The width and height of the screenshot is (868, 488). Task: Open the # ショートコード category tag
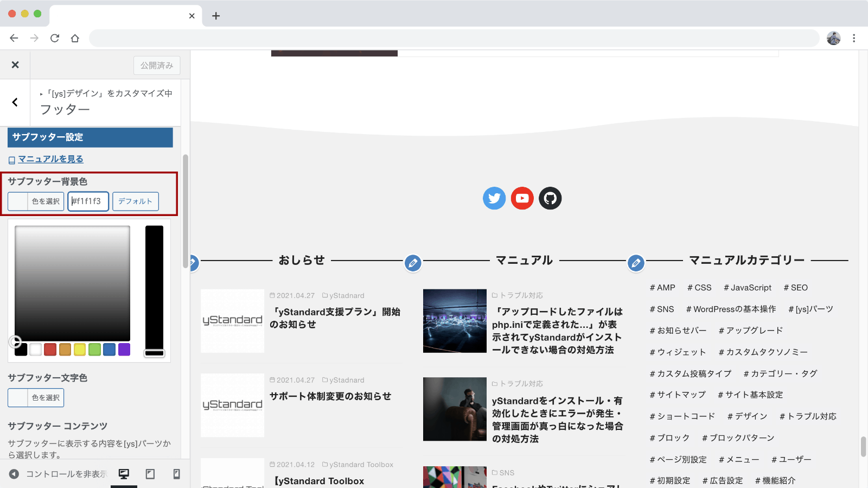682,416
